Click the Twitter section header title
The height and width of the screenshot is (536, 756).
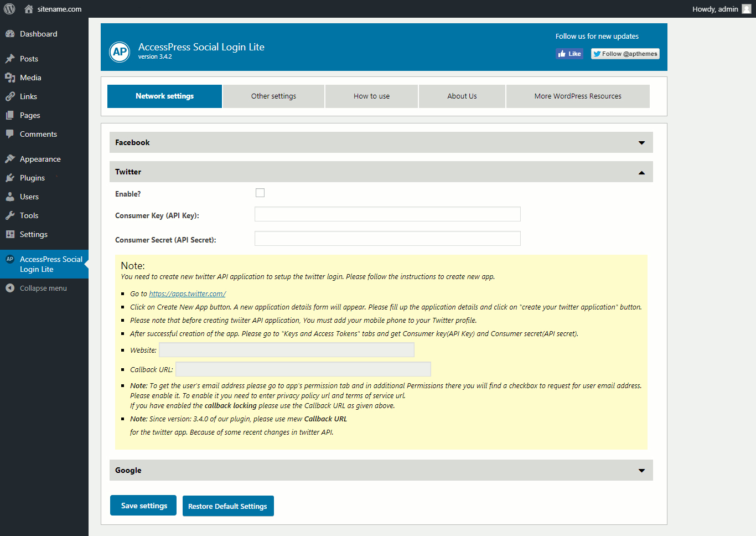(128, 172)
